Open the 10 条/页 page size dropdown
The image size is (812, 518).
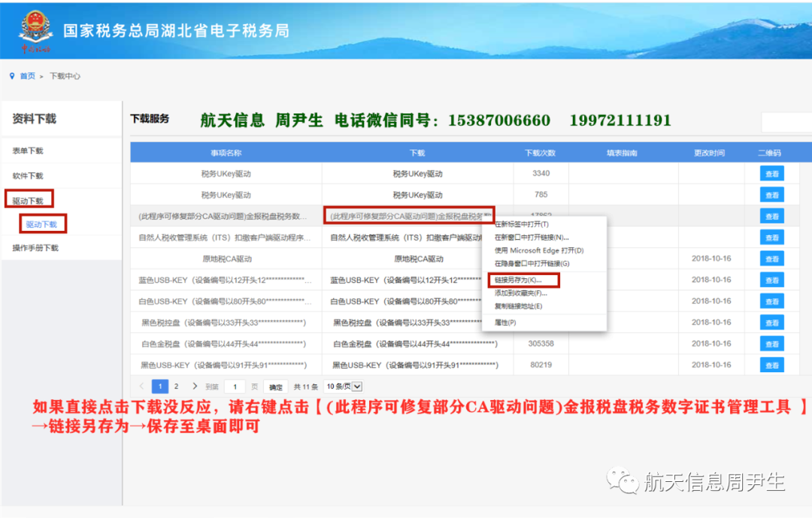click(344, 386)
